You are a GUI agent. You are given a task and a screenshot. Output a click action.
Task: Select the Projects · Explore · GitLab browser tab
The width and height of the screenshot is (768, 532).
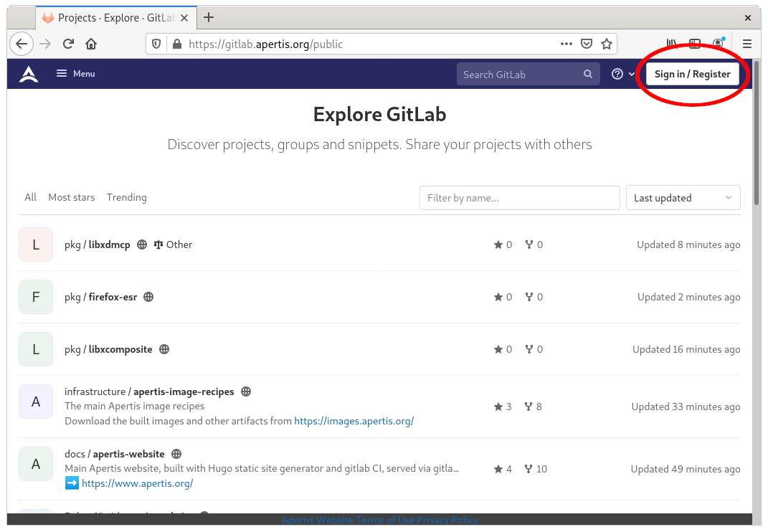coord(117,18)
